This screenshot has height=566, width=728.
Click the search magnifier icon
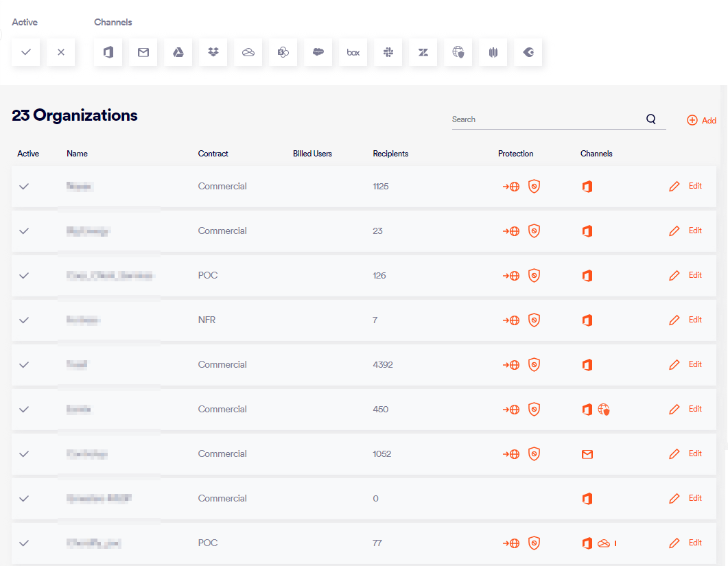tap(650, 119)
